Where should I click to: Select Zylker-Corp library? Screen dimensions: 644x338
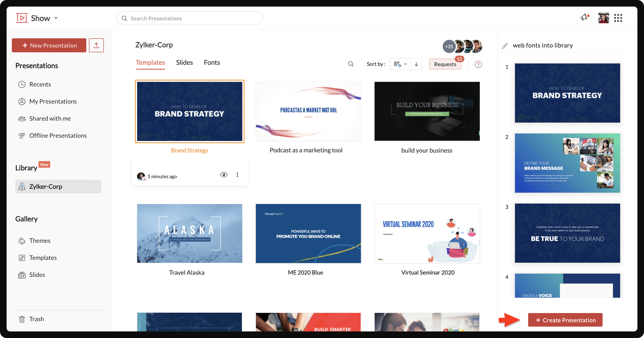pos(58,186)
